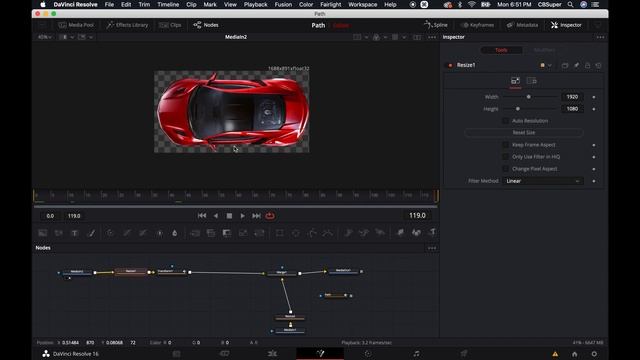Select the Text+ tool icon
640x360 pixels.
(x=75, y=233)
